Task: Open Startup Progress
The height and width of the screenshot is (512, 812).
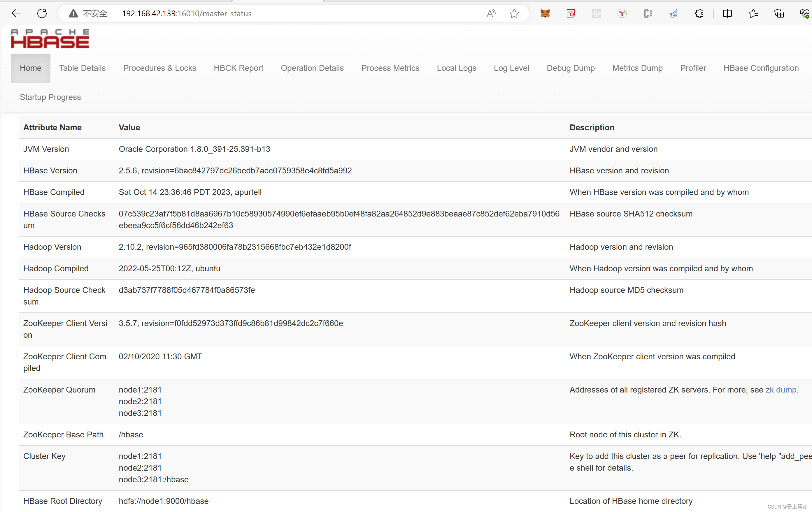Action: (x=50, y=97)
